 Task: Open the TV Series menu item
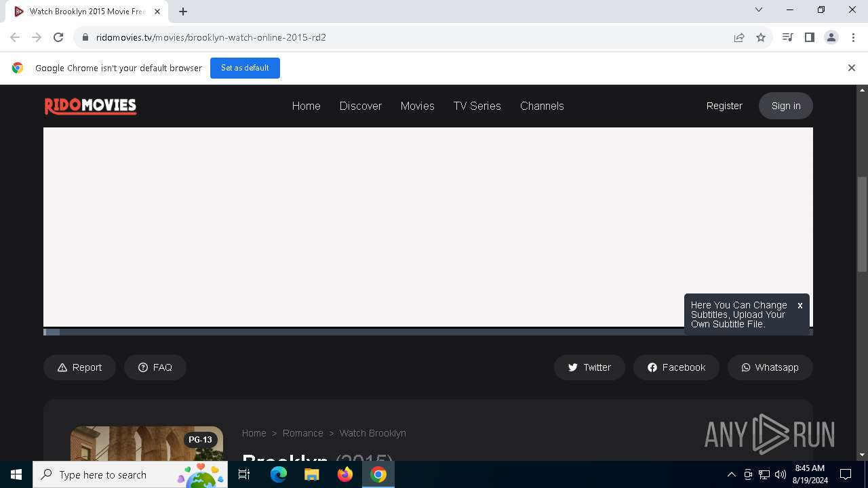(x=477, y=106)
